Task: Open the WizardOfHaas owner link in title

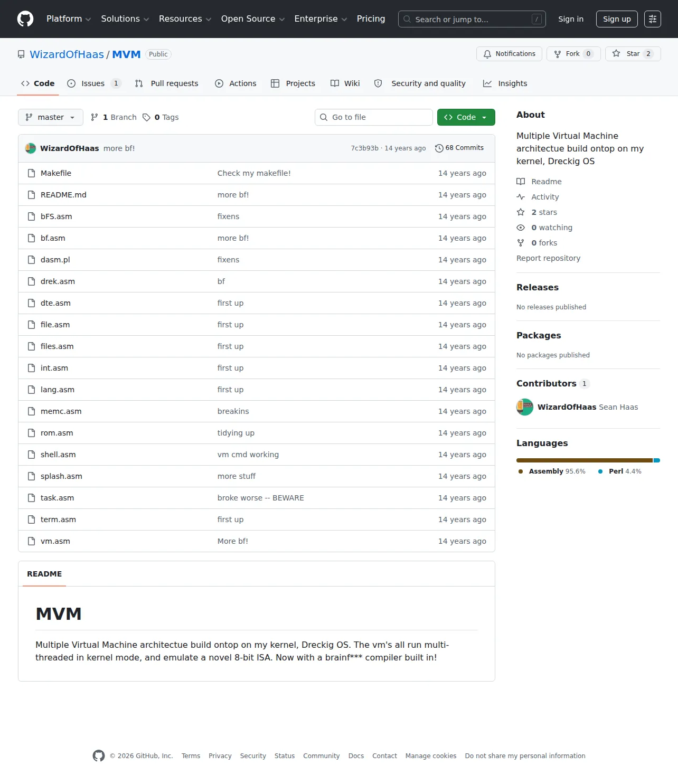Action: [x=67, y=54]
